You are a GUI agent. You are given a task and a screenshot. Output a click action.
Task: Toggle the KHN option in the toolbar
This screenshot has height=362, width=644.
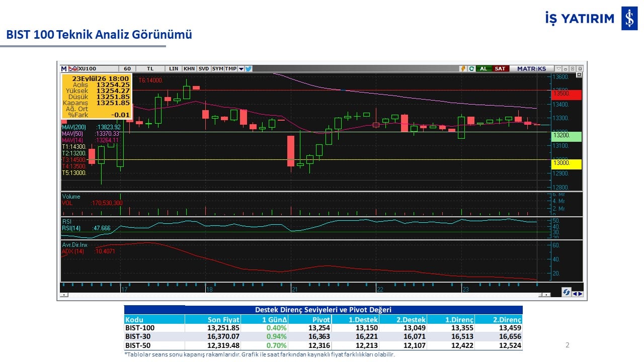pyautogui.click(x=189, y=69)
